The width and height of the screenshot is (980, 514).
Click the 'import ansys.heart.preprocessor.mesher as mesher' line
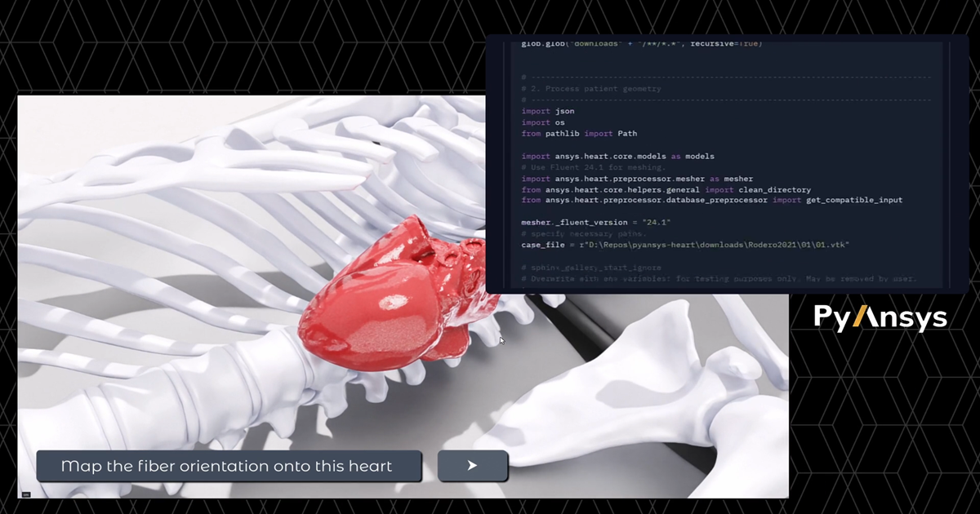point(637,179)
